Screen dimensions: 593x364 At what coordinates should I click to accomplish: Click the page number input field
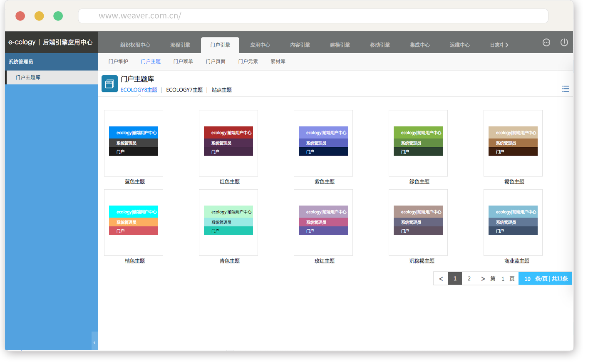tap(503, 279)
